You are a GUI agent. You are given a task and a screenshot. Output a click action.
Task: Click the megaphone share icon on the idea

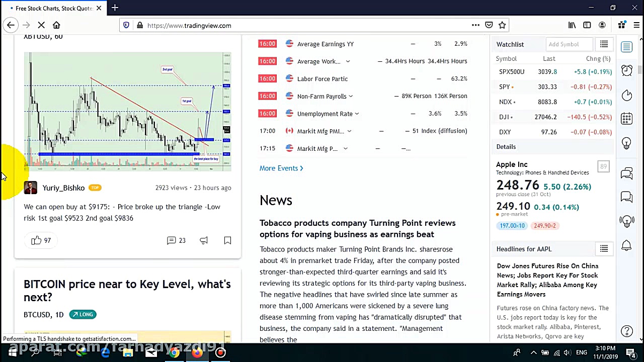pyautogui.click(x=203, y=240)
